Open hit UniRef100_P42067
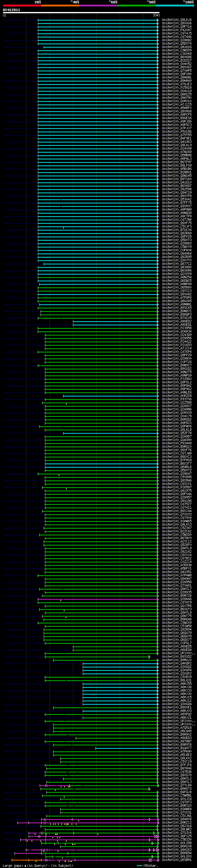Image resolution: width=197 pixels, height=868 pixels. 176,30
